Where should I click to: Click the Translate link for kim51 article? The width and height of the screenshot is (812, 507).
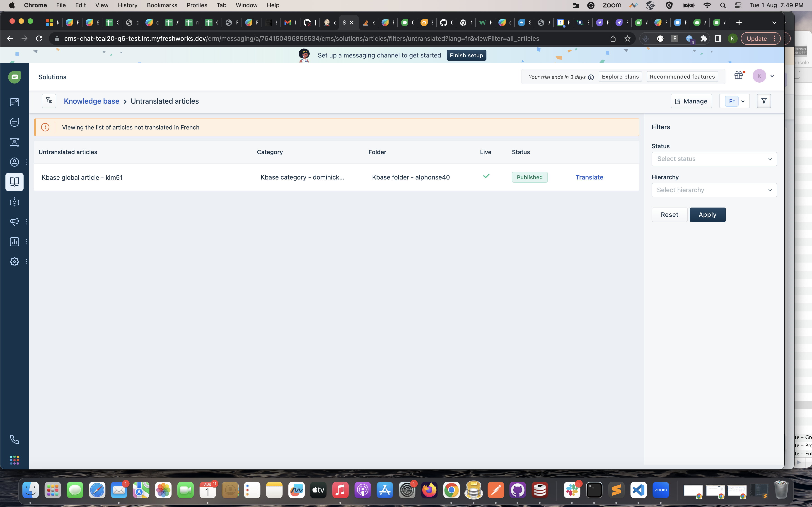pos(589,177)
